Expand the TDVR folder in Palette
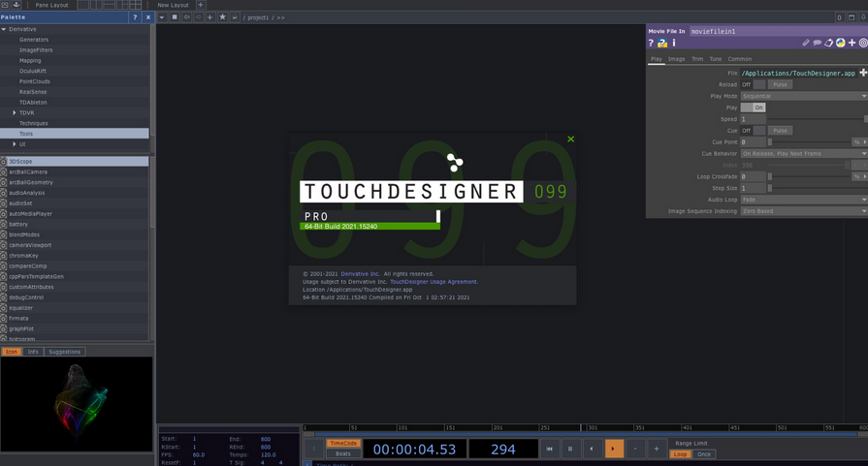The width and height of the screenshot is (868, 466). (15, 112)
